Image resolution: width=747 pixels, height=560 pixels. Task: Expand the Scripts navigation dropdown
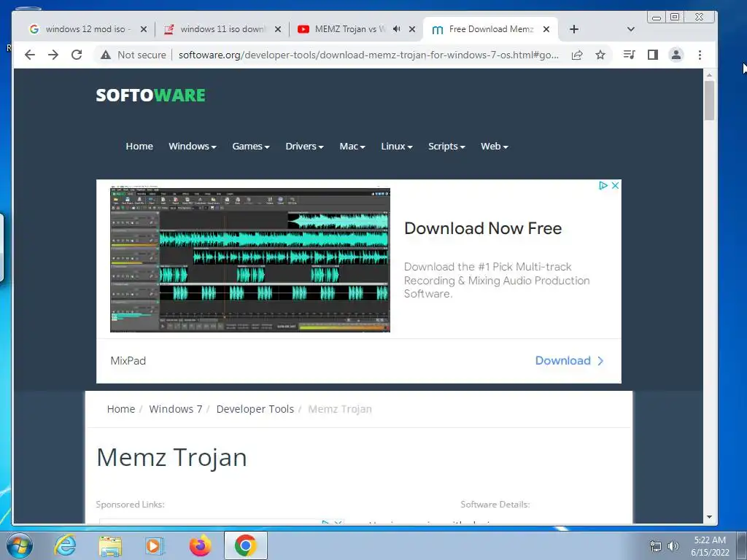tap(447, 146)
